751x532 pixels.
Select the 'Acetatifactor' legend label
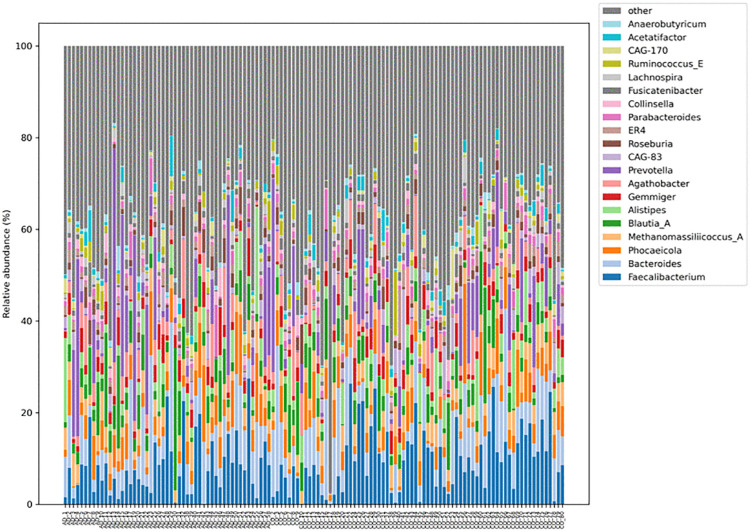coord(657,37)
